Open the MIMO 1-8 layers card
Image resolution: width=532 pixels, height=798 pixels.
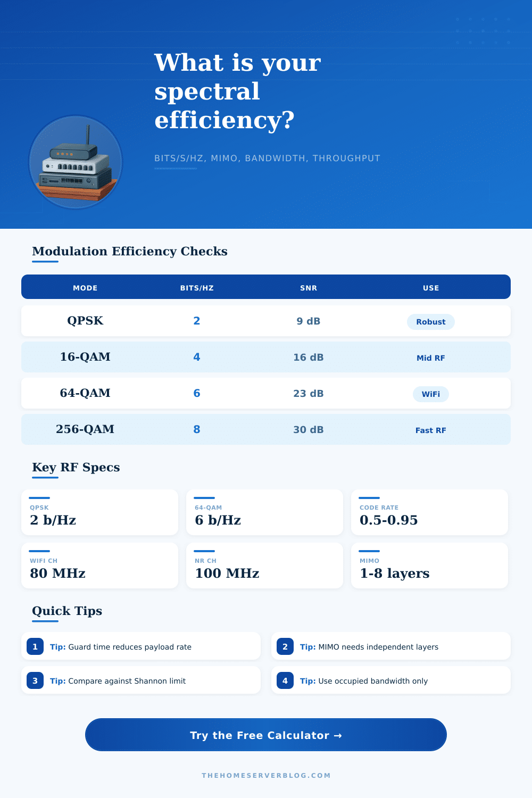point(429,566)
